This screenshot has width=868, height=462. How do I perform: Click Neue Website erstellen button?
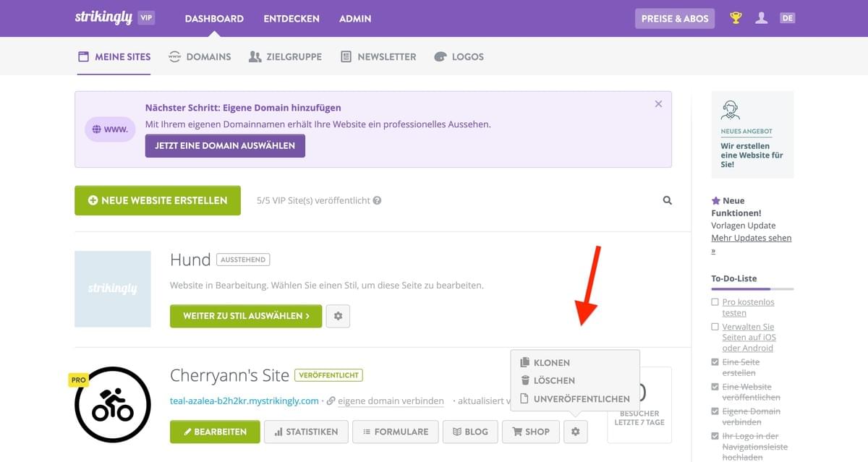pyautogui.click(x=158, y=200)
